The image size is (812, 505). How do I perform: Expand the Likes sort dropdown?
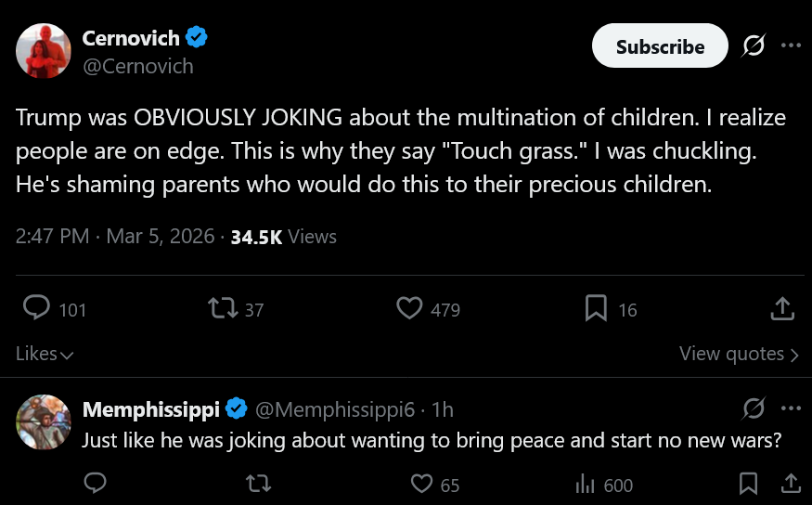(x=45, y=354)
